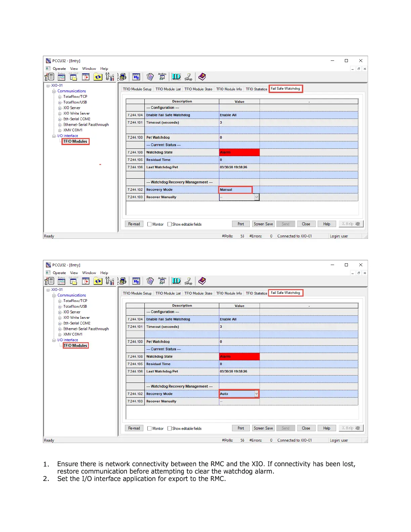Open the Archive icon in upper window toolbar
411x532 pixels.
point(162,77)
